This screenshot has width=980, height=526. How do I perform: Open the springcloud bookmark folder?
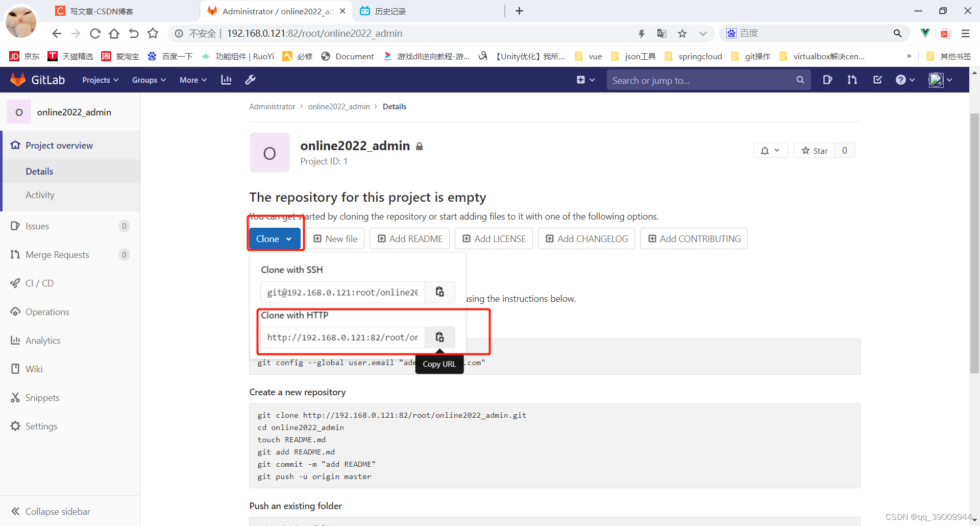point(693,56)
